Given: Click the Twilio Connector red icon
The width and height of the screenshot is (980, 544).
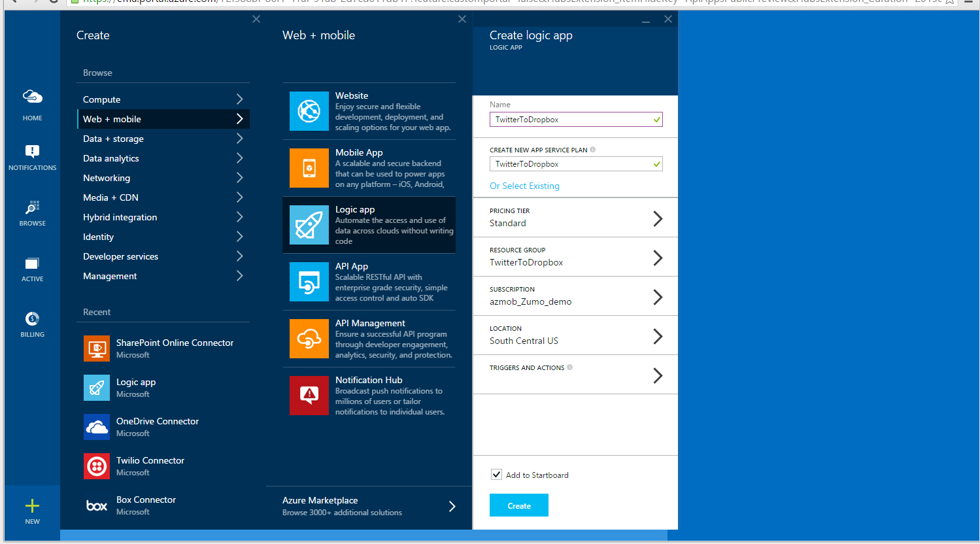Looking at the screenshot, I should pos(97,466).
